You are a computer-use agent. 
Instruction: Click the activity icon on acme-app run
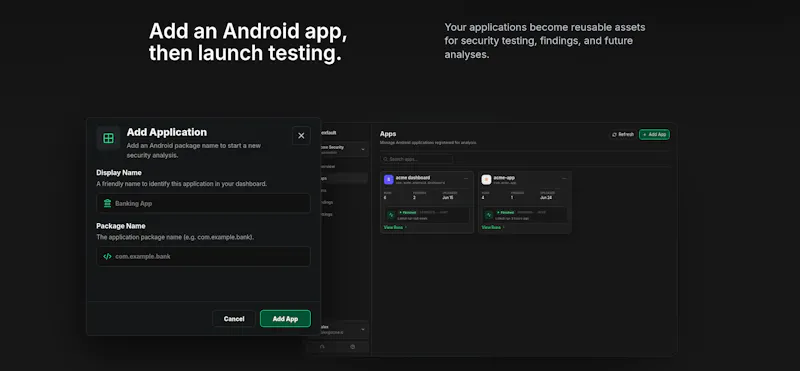click(489, 215)
